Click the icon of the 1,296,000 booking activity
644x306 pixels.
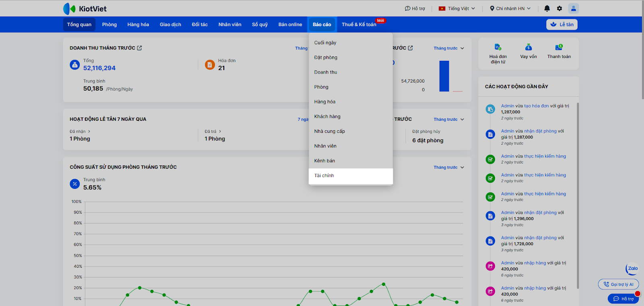[490, 216]
